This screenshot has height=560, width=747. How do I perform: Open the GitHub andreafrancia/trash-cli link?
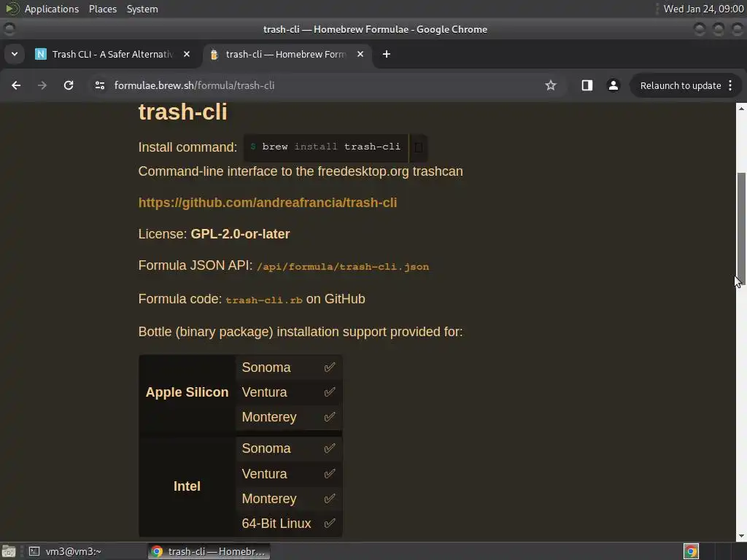(267, 203)
